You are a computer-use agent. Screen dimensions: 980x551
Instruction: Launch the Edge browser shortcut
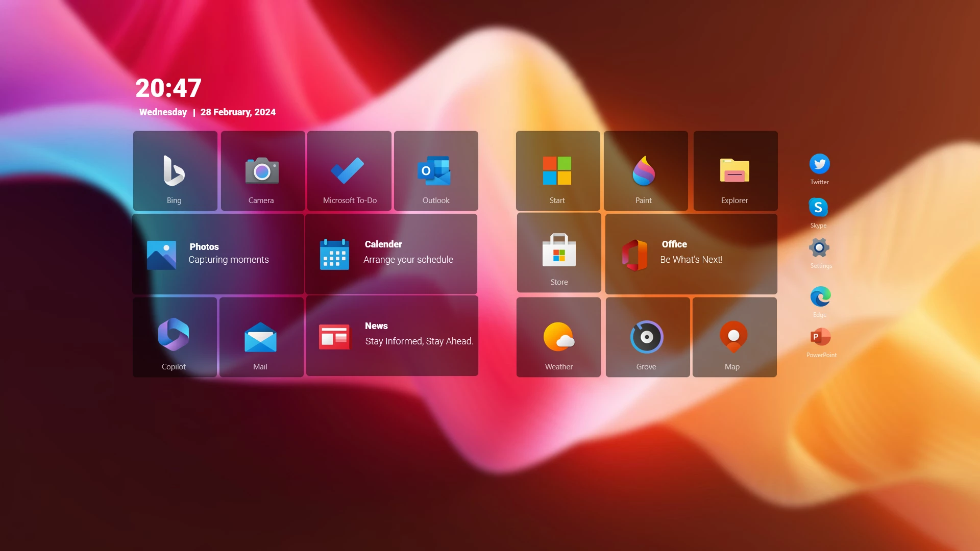click(820, 296)
